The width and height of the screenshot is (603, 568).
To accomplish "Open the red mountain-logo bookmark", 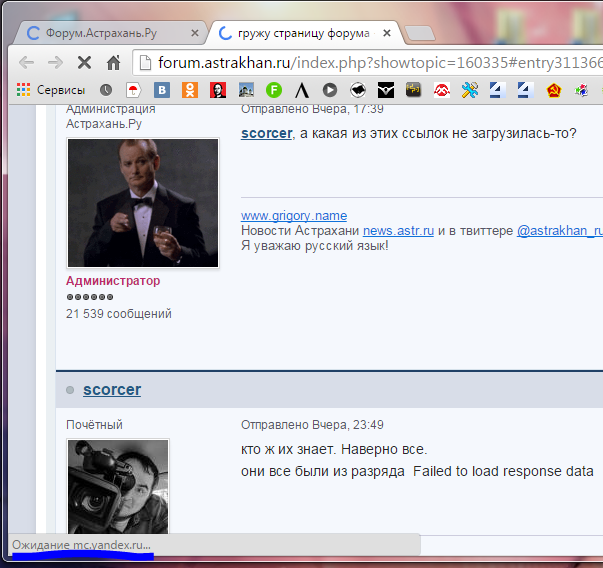I will tap(442, 90).
